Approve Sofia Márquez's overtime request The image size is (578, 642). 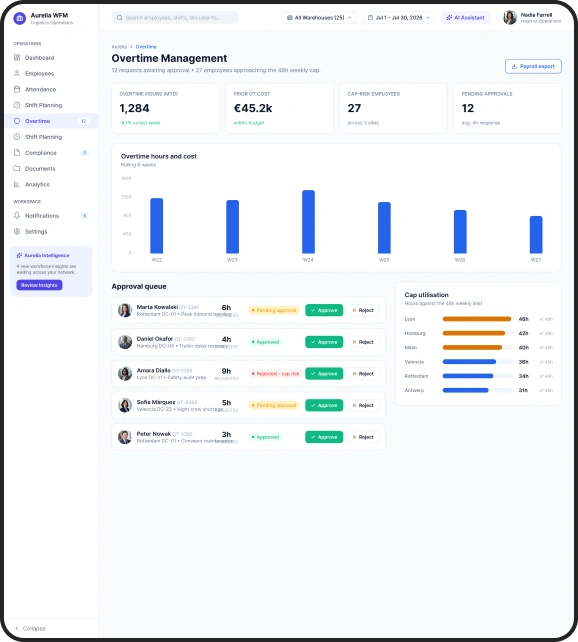pyautogui.click(x=324, y=405)
